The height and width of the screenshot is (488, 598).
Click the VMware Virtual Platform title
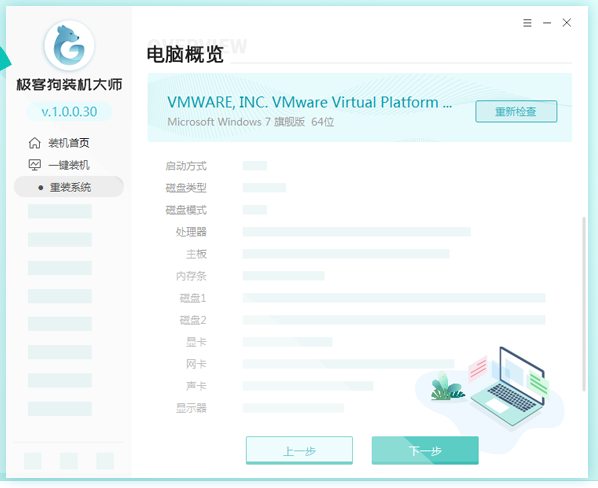pos(309,102)
